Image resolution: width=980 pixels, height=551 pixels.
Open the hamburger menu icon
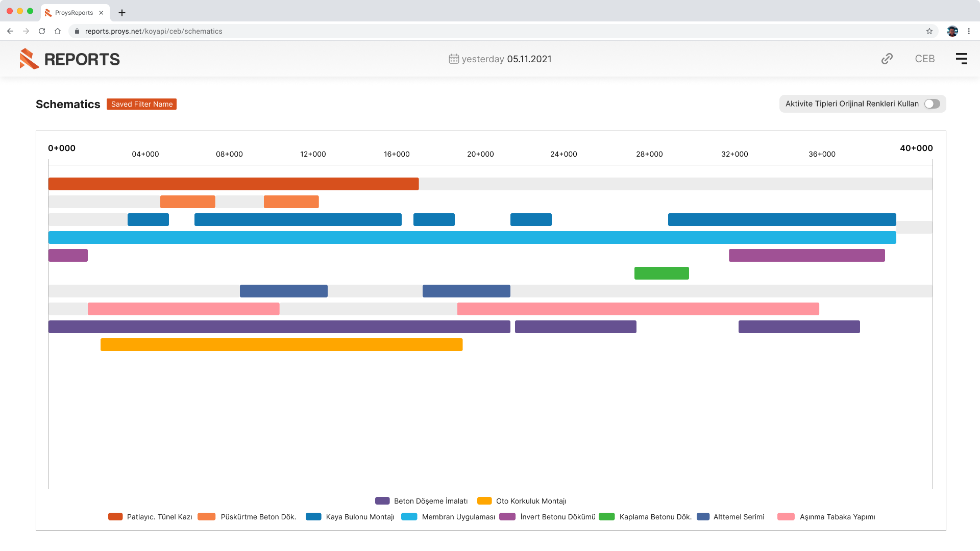pyautogui.click(x=961, y=59)
